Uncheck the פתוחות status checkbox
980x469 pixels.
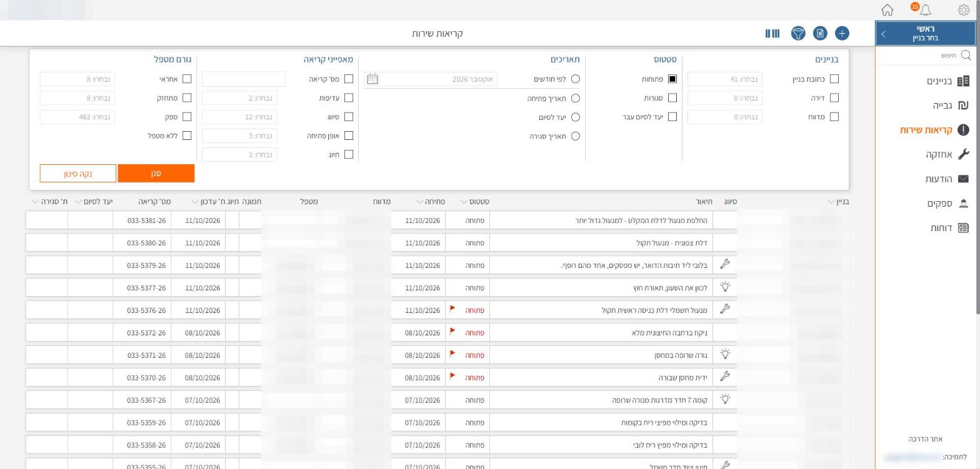point(672,79)
